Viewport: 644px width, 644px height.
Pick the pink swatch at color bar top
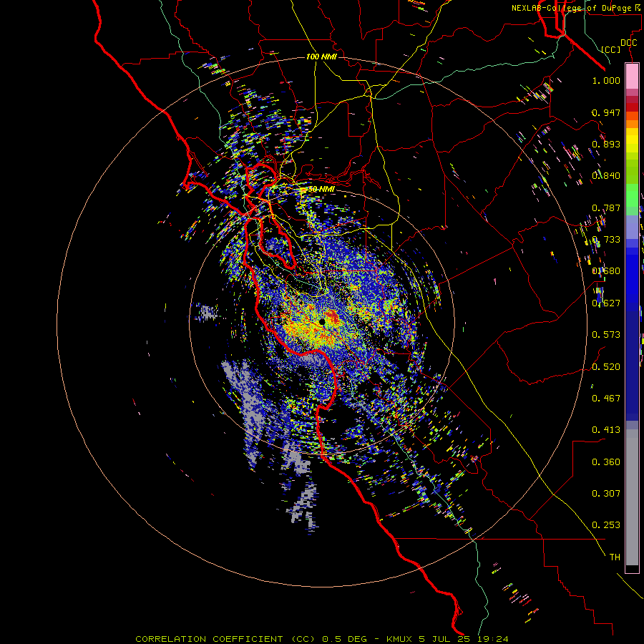(x=632, y=76)
